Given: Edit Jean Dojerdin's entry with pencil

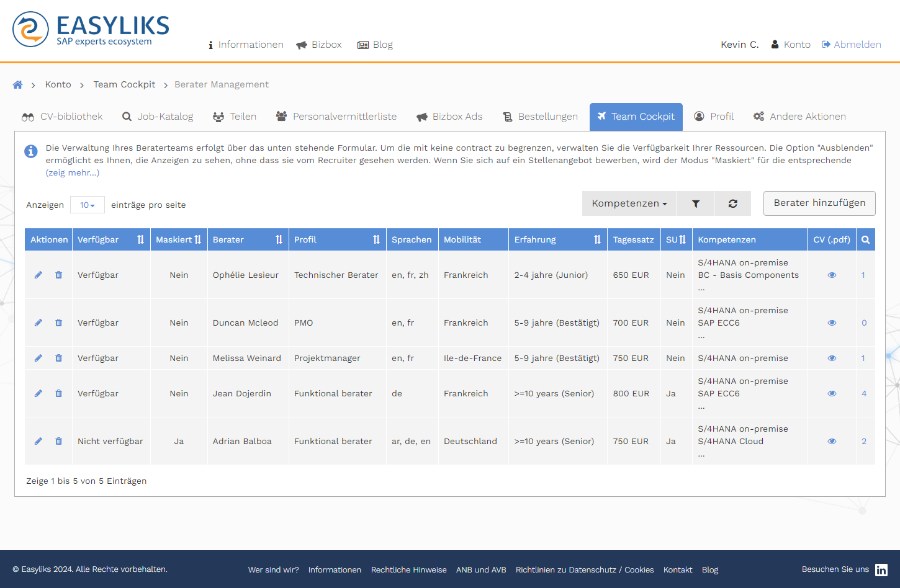Looking at the screenshot, I should click(x=38, y=393).
